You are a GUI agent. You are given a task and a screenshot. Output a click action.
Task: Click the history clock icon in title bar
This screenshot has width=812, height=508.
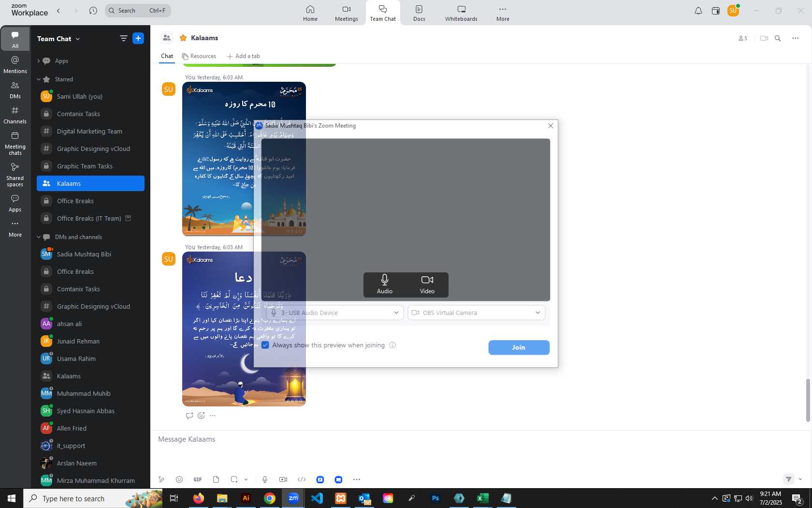[x=93, y=11]
